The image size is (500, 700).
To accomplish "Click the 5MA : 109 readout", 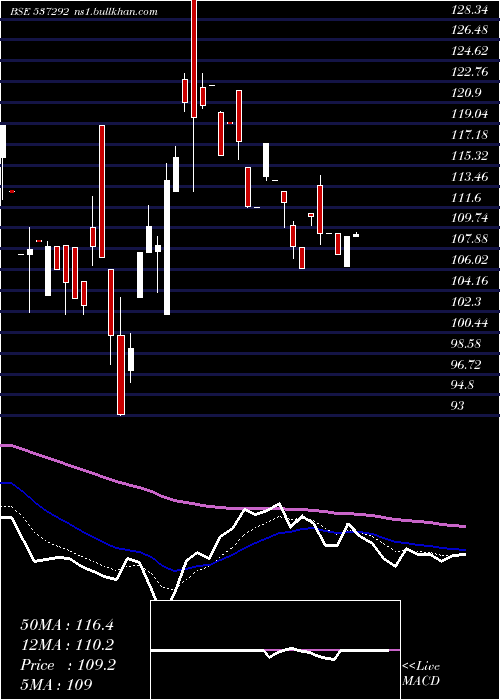I will coord(56,684).
